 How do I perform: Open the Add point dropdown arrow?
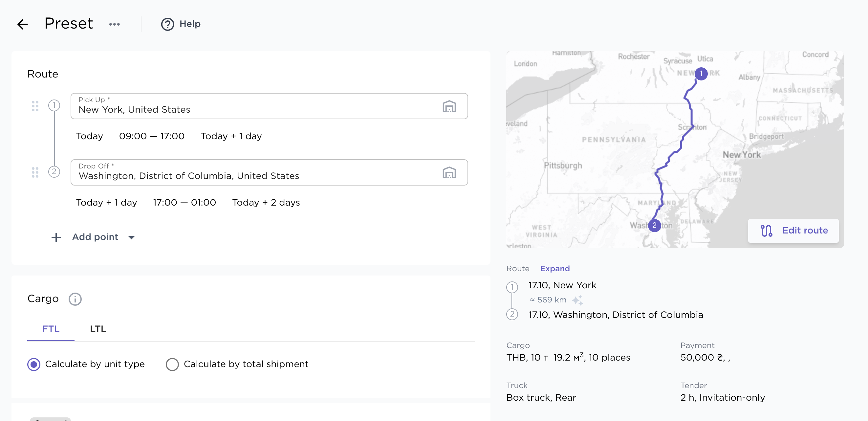tap(131, 238)
